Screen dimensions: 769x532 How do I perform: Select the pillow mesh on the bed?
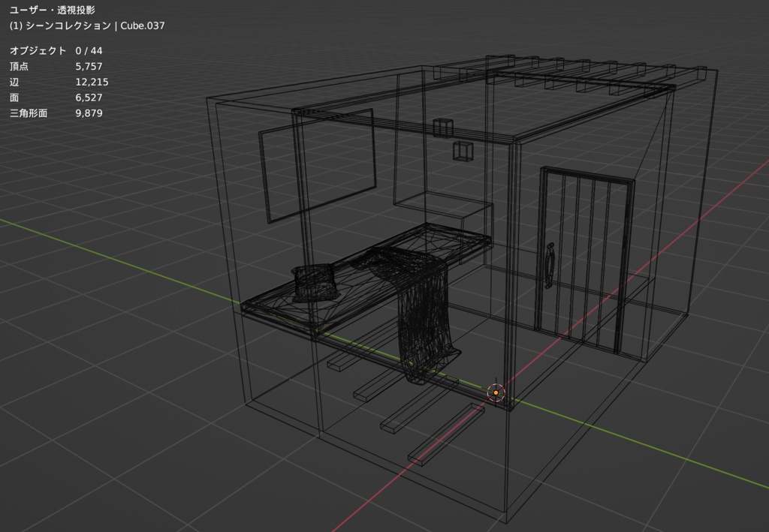[316, 283]
